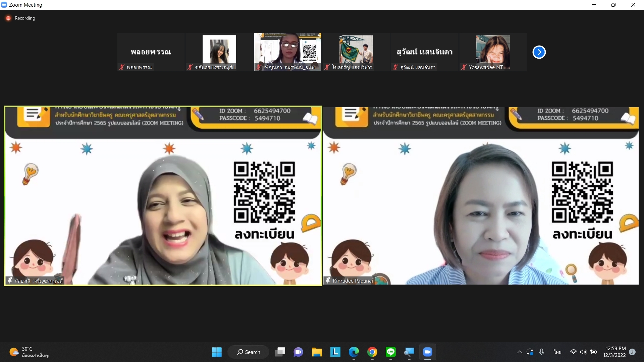Select the left active speaker video
Screen dimensions: 644x362
163,196
